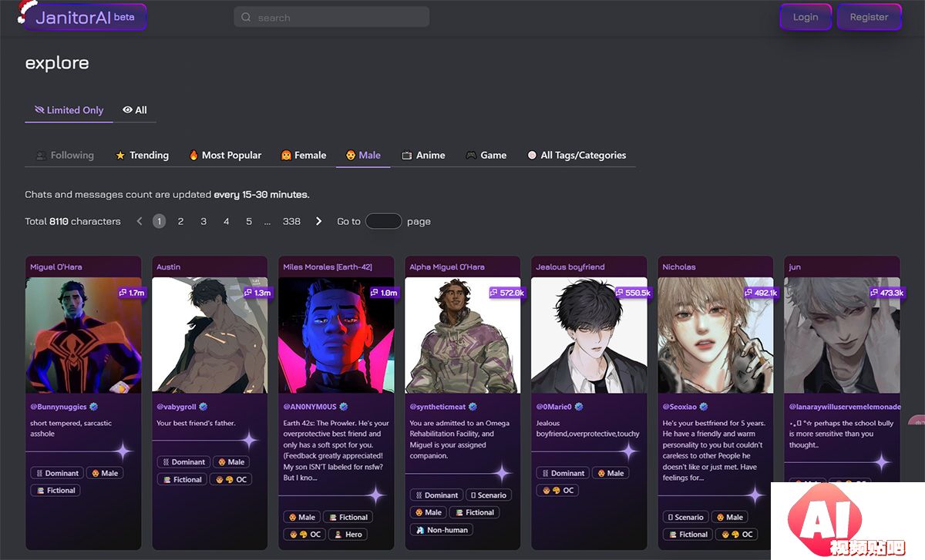The width and height of the screenshot is (925, 560).
Task: Show All characters with eye toggle
Action: pos(135,110)
